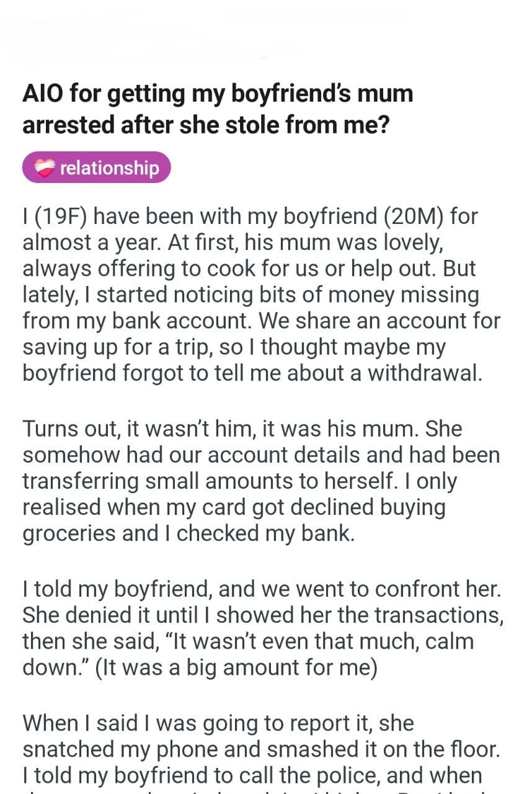Image resolution: width=532 pixels, height=794 pixels.
Task: Click the word "groceries" in the second paragraph
Action: pyautogui.click(x=69, y=533)
